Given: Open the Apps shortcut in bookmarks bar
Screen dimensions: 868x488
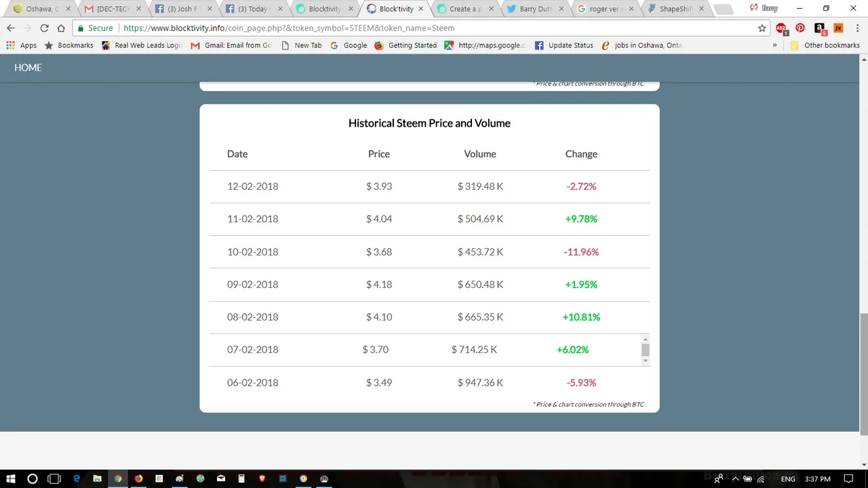Looking at the screenshot, I should coord(22,45).
